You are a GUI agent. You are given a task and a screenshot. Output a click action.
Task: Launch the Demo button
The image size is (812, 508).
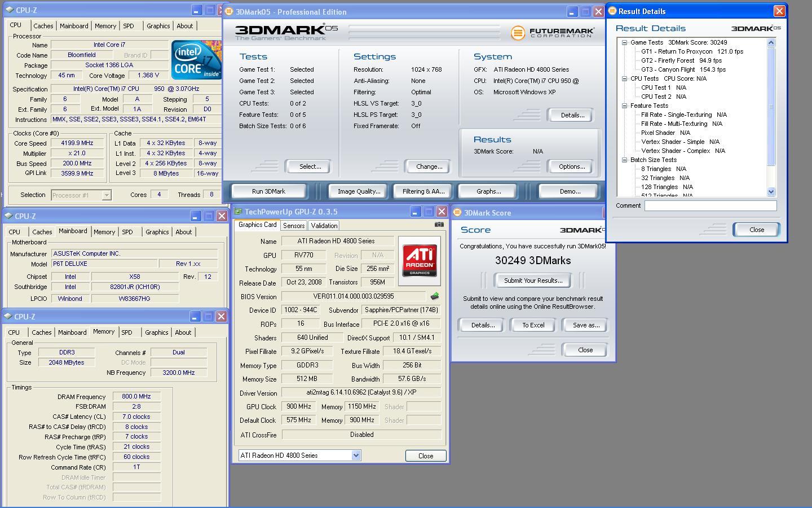570,191
